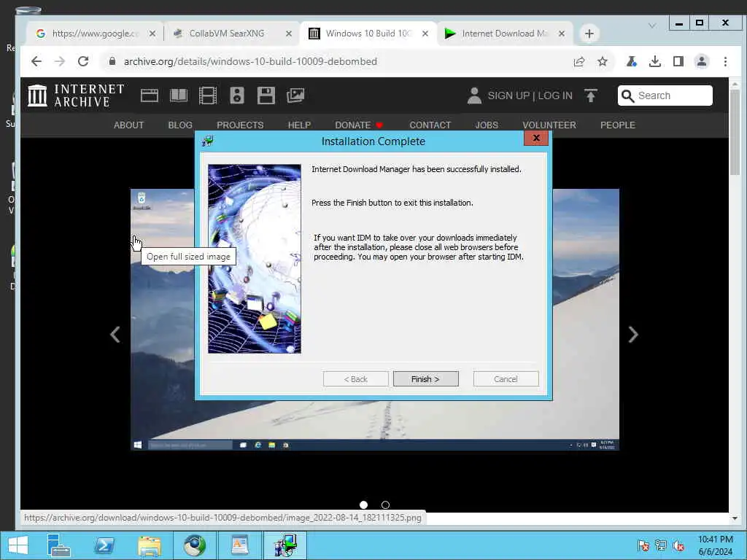Select the Windows 10 Build tab
The image size is (747, 560).
coord(368,34)
